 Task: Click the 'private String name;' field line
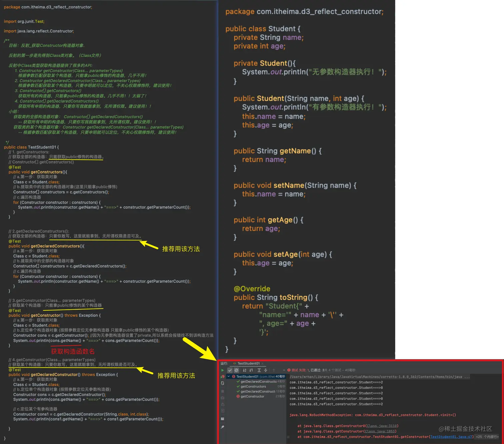click(x=269, y=37)
